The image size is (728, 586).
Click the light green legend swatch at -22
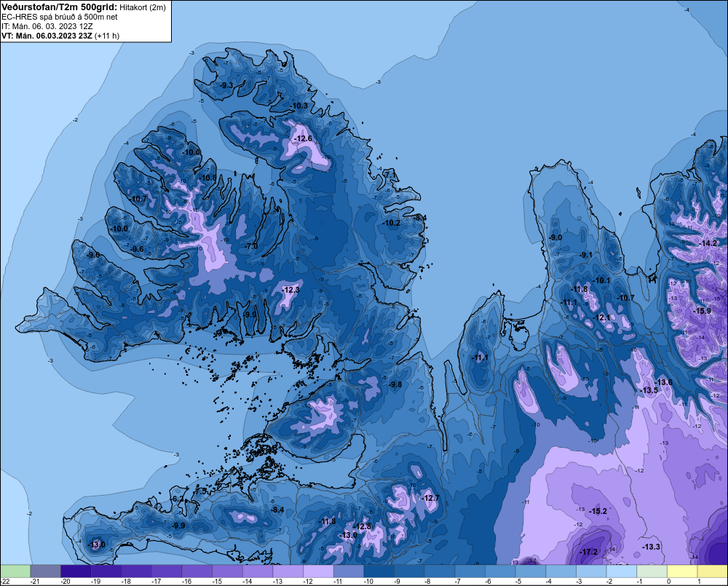click(x=15, y=571)
